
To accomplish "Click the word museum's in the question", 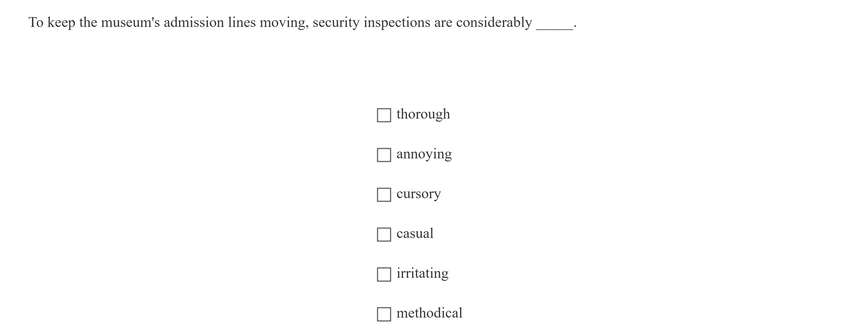I will click(130, 22).
